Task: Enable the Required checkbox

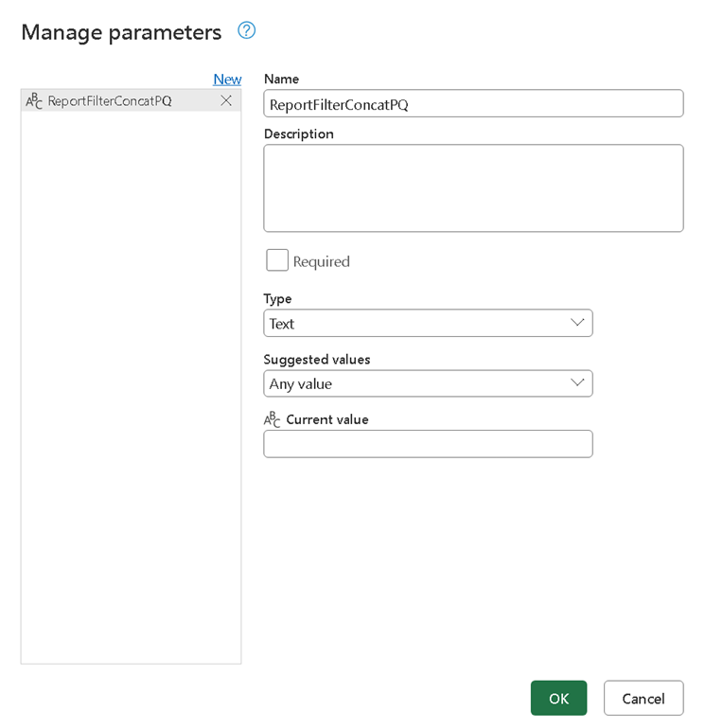Action: [277, 260]
